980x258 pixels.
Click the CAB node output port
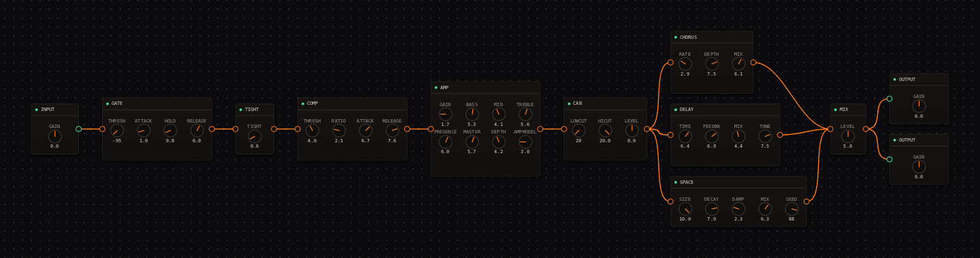(647, 129)
